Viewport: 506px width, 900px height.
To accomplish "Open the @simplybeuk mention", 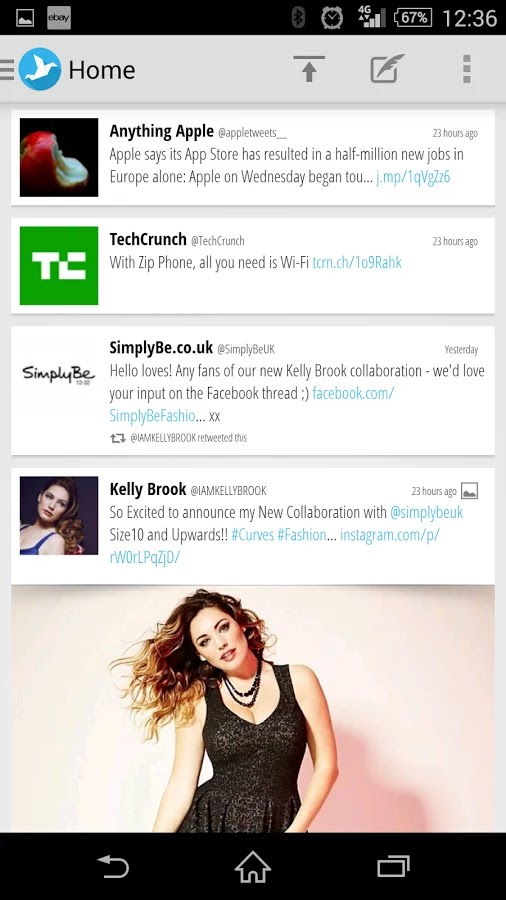I will (x=426, y=512).
